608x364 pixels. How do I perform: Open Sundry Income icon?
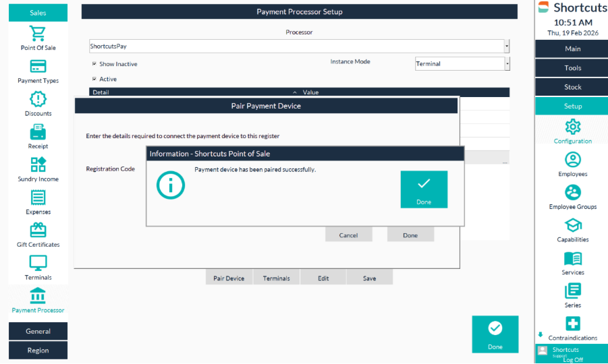[38, 165]
